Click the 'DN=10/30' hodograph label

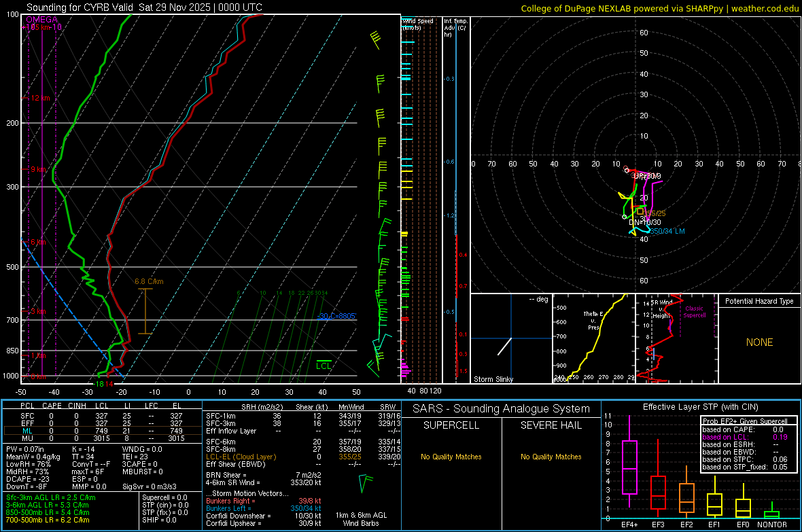[x=644, y=222]
